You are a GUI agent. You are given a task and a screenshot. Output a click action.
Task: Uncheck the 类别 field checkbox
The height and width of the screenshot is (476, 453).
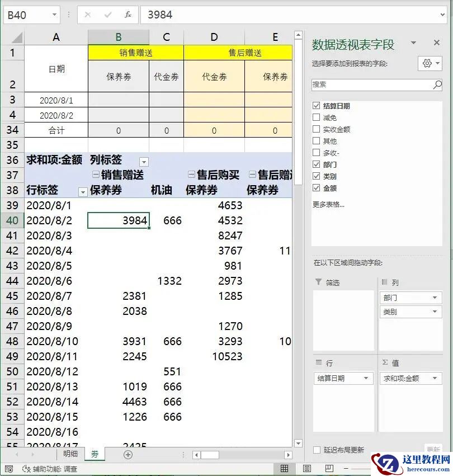click(x=316, y=176)
